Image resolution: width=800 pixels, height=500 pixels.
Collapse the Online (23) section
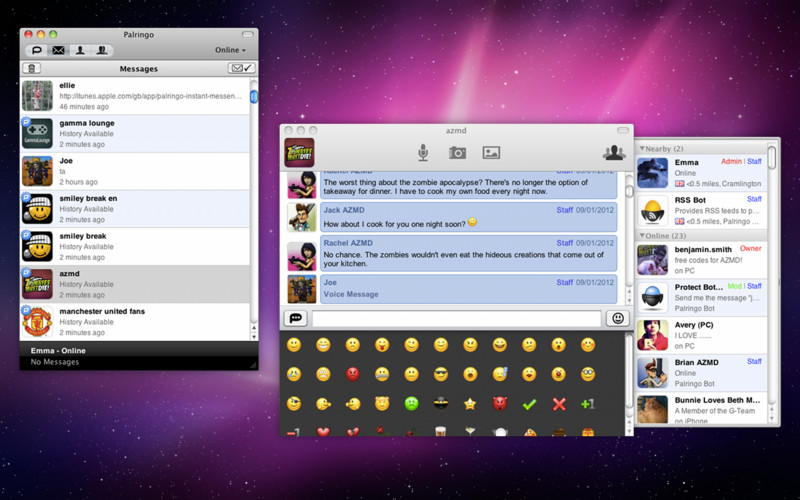642,236
